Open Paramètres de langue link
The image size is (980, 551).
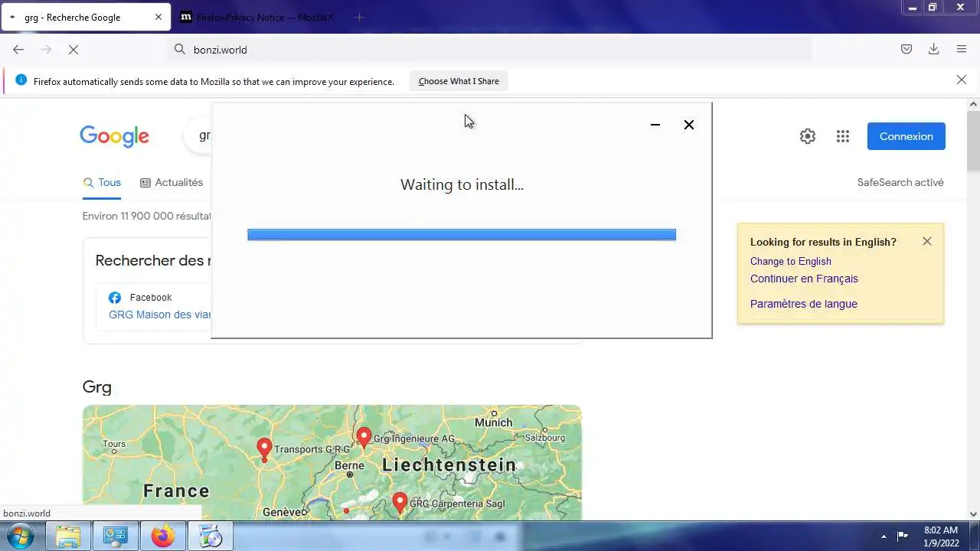[804, 304]
